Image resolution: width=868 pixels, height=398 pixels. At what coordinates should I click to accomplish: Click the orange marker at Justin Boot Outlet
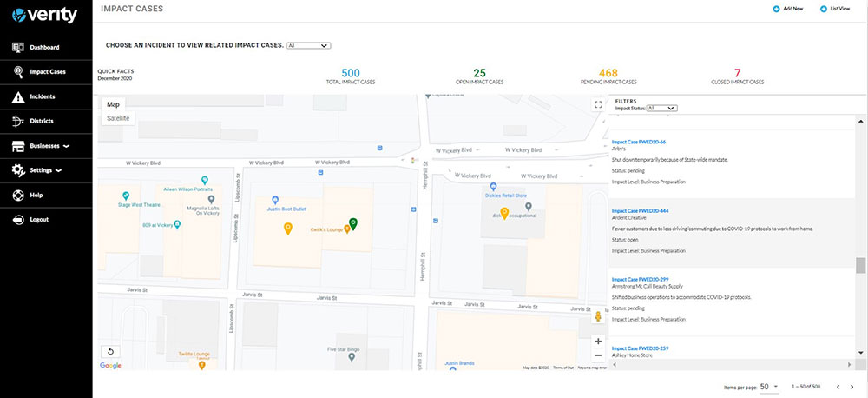[287, 228]
